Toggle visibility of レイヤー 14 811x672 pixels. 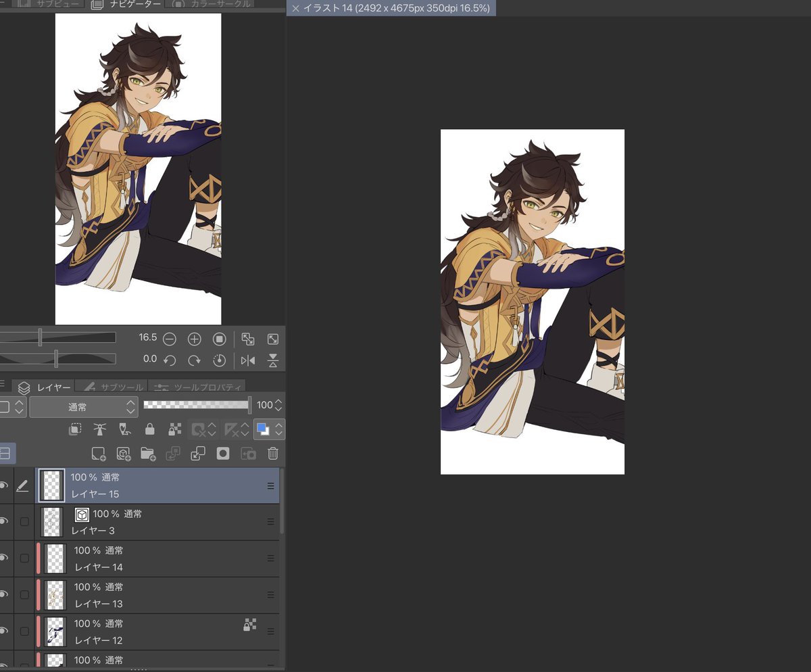[x=4, y=558]
